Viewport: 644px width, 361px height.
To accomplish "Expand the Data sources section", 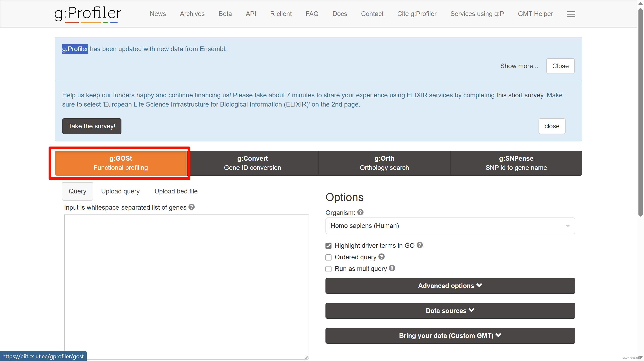I will (x=450, y=311).
